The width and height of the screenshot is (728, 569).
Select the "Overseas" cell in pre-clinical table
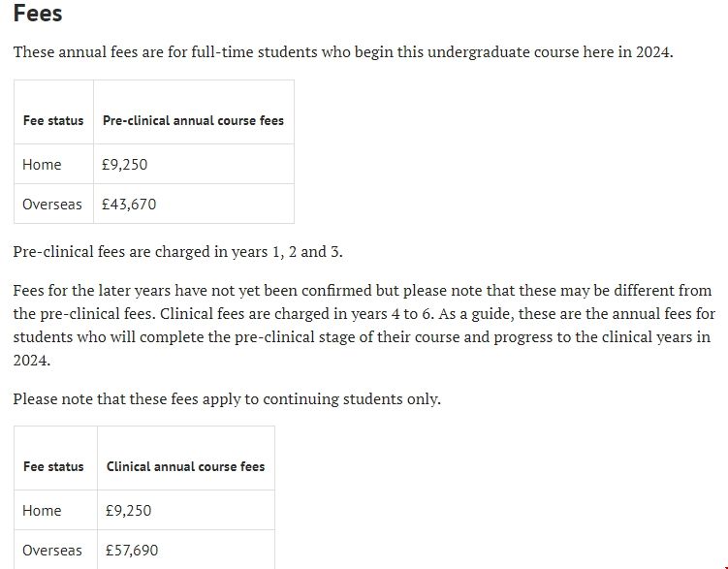[52, 205]
